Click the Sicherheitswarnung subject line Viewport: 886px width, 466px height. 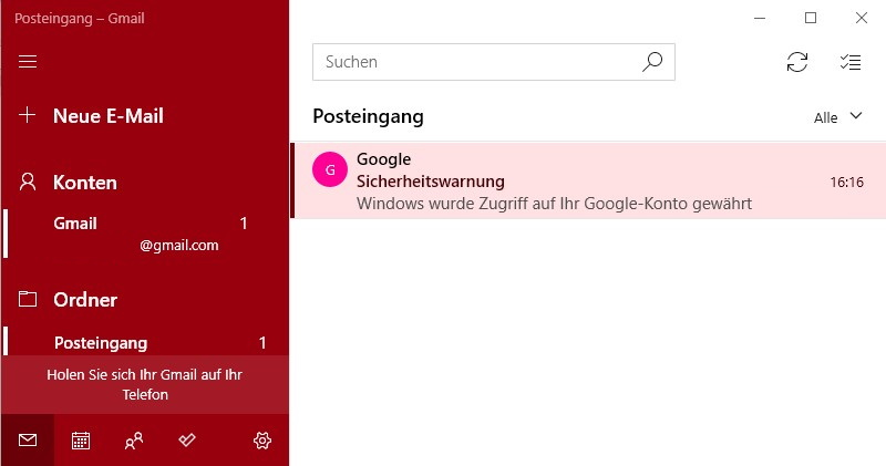431,181
